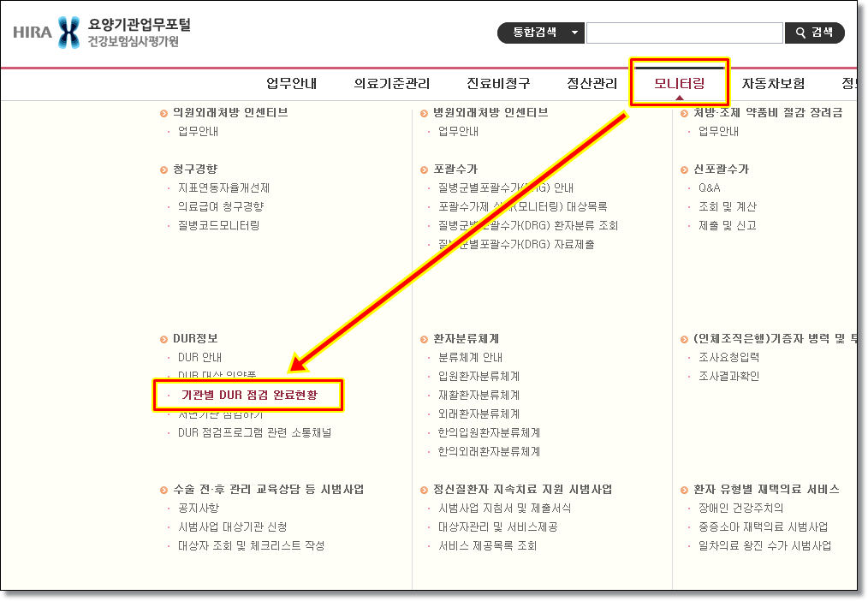Image resolution: width=868 pixels, height=601 pixels.
Task: Open DUR 점검프로그램 관련 소통채널 link
Action: pyautogui.click(x=254, y=432)
